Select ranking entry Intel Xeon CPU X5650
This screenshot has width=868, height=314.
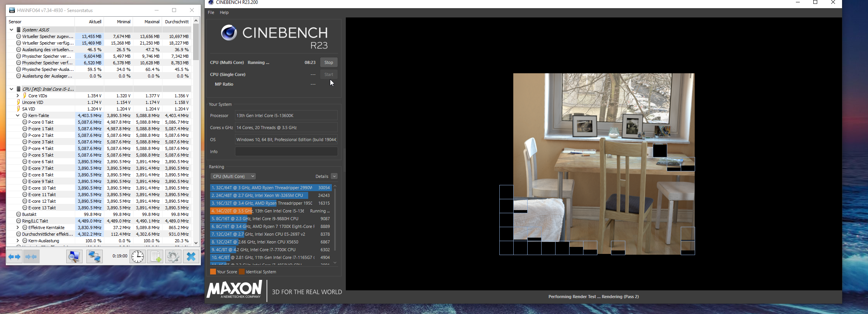(271, 242)
